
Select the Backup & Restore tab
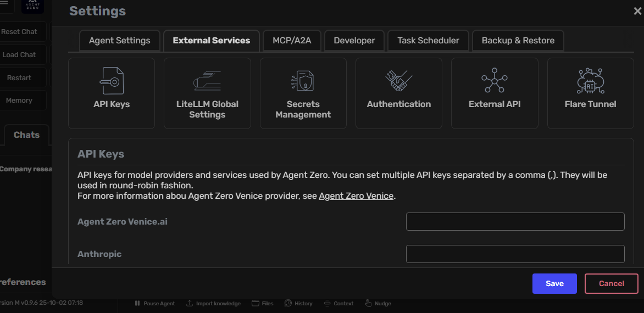518,41
